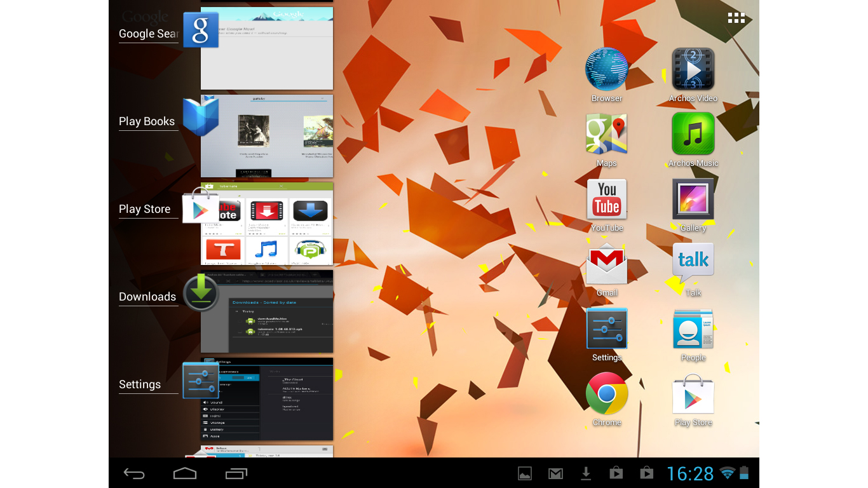This screenshot has height=488, width=868.
Task: Select the Google Search label in recents
Action: [x=149, y=34]
